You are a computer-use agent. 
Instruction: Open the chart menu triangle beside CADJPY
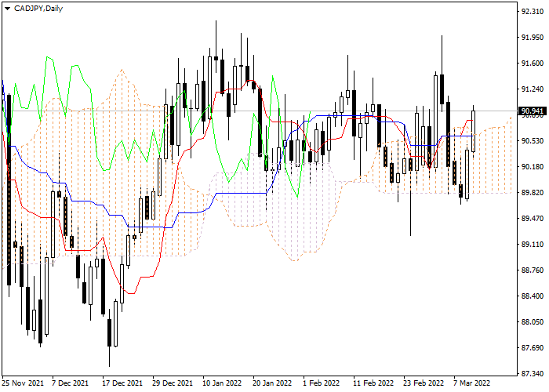pos(7,9)
